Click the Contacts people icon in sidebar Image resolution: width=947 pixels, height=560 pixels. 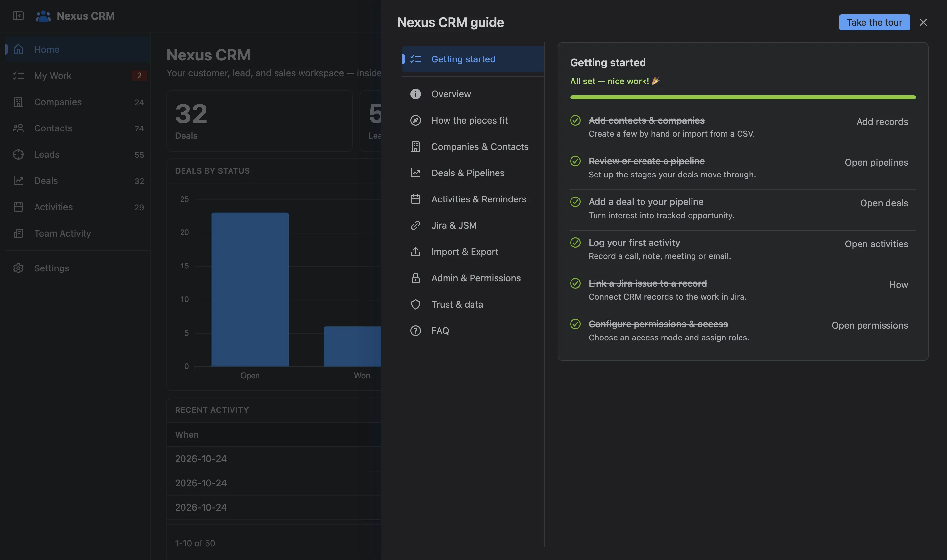[18, 128]
